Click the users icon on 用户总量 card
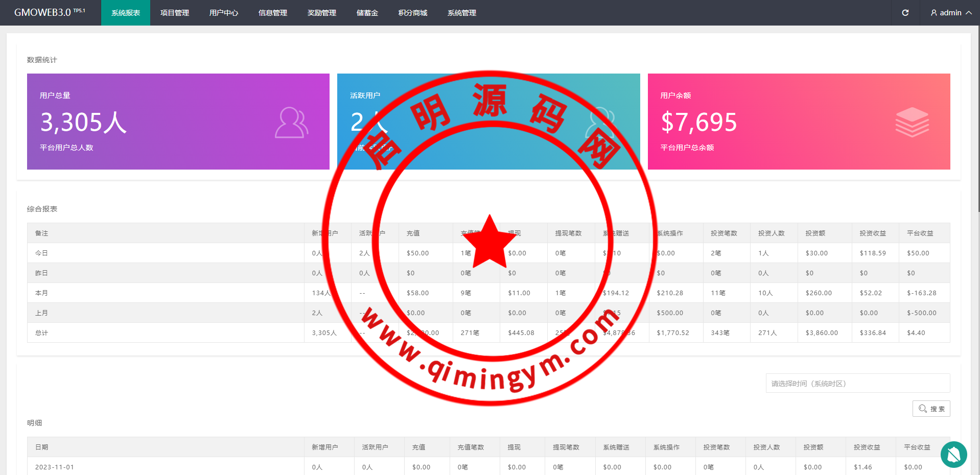This screenshot has width=980, height=475. tap(291, 123)
